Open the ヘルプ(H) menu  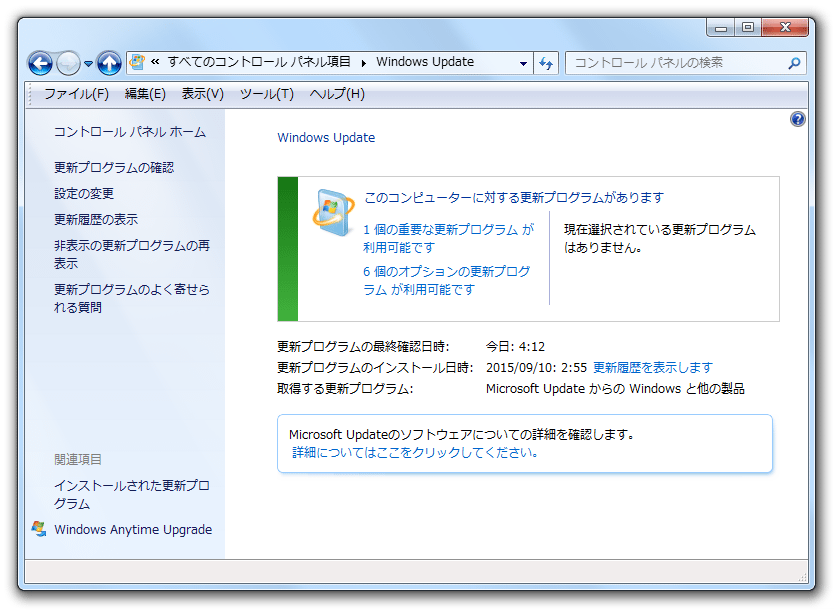point(337,94)
